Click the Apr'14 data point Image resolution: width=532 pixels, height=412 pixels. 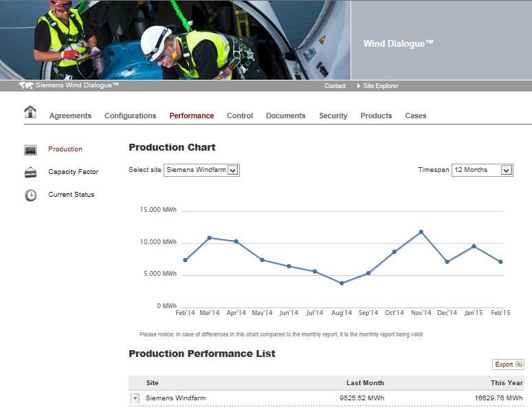coord(236,241)
